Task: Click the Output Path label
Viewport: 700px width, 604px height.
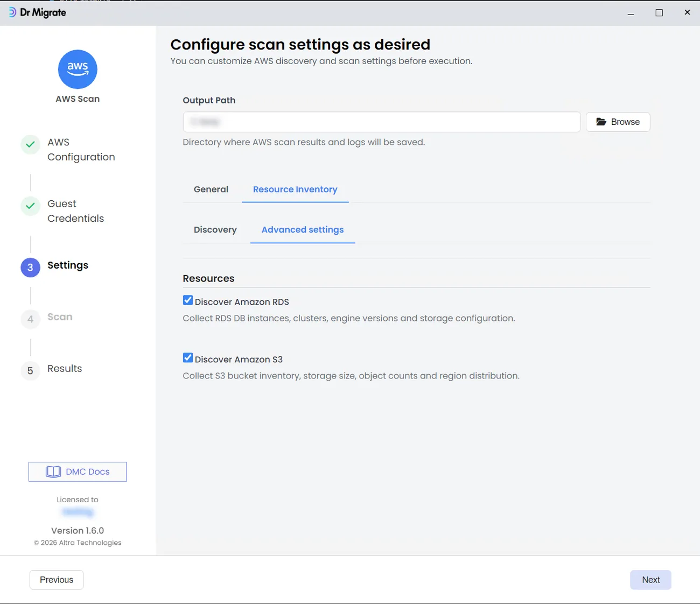Action: [209, 100]
